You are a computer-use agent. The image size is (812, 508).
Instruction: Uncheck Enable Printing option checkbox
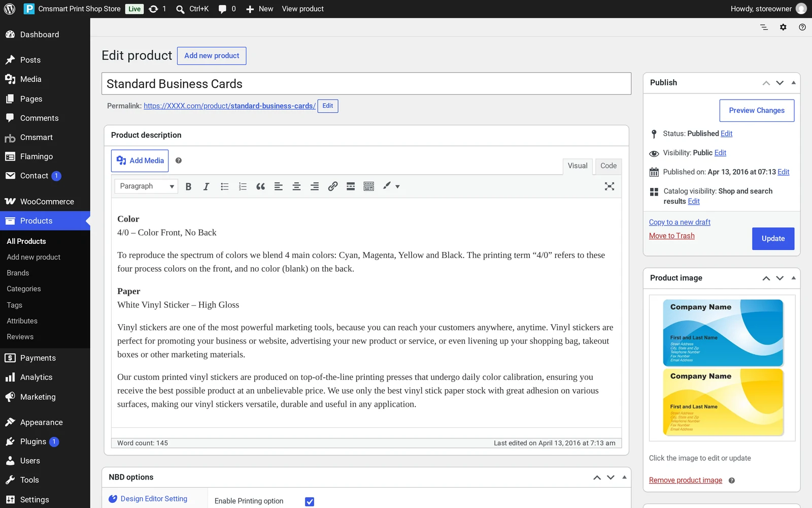pos(310,501)
